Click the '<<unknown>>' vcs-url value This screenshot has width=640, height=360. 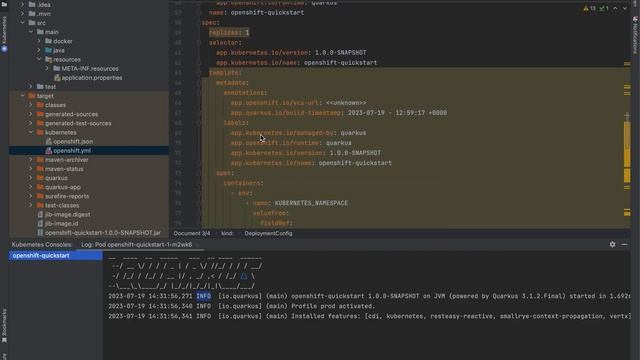(346, 103)
